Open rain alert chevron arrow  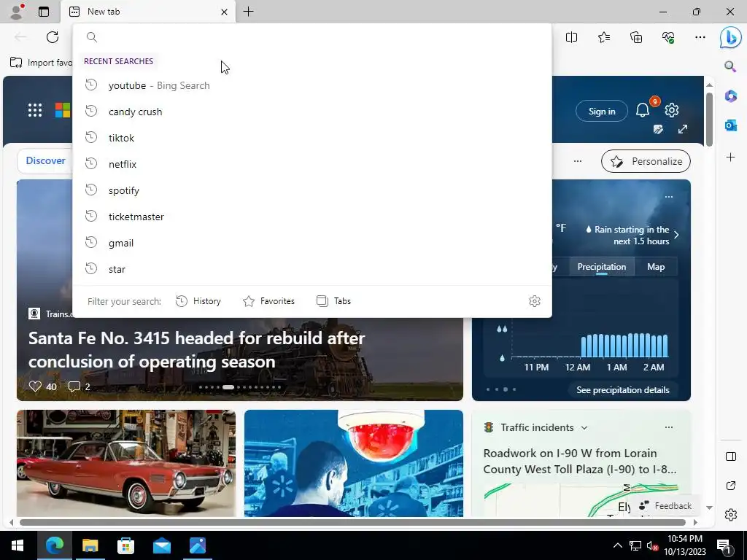[676, 235]
